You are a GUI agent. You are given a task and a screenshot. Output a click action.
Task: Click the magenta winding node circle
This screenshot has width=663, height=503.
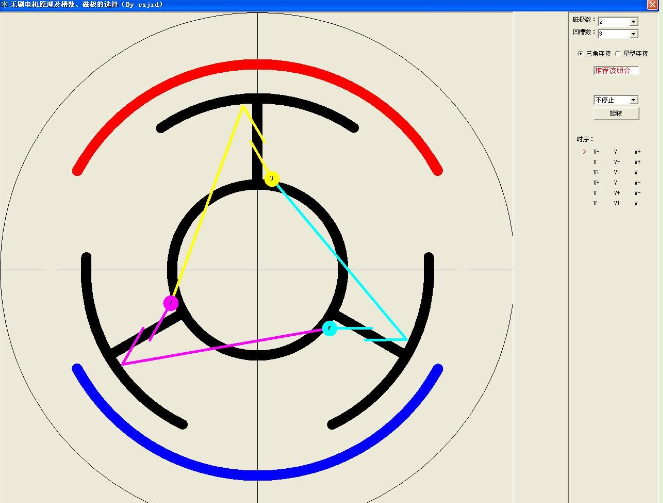tap(171, 303)
